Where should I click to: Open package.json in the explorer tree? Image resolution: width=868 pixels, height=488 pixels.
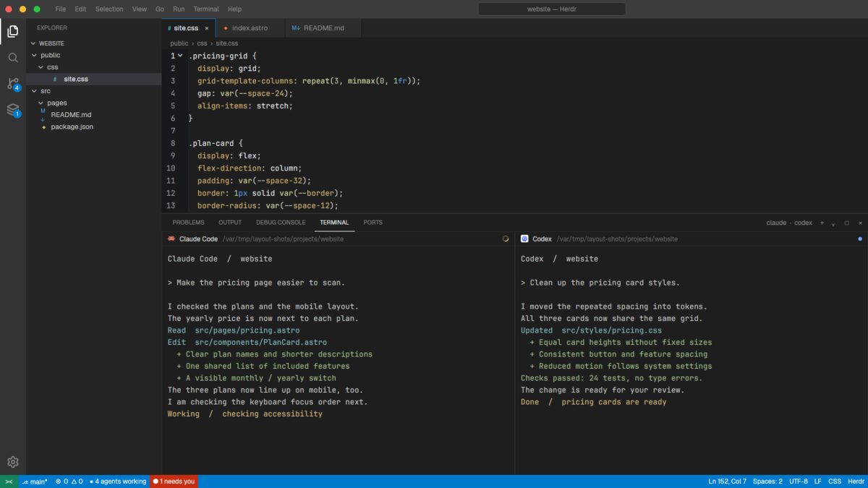[x=94, y=127]
